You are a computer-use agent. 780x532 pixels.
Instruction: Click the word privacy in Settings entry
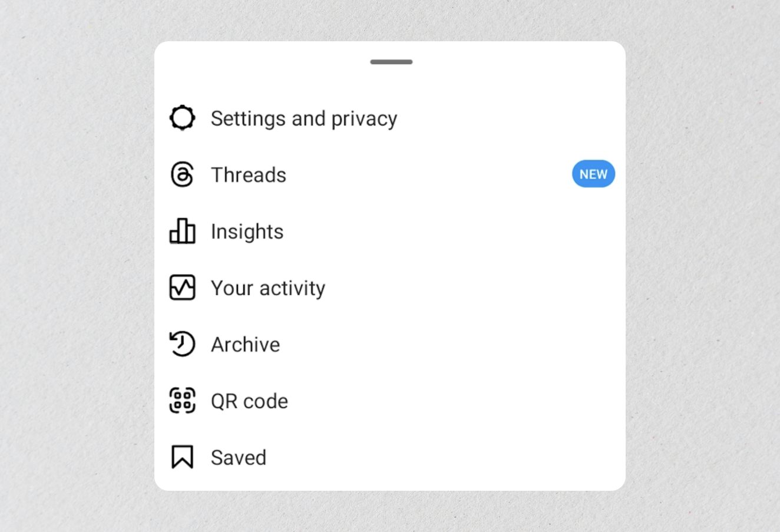(364, 120)
